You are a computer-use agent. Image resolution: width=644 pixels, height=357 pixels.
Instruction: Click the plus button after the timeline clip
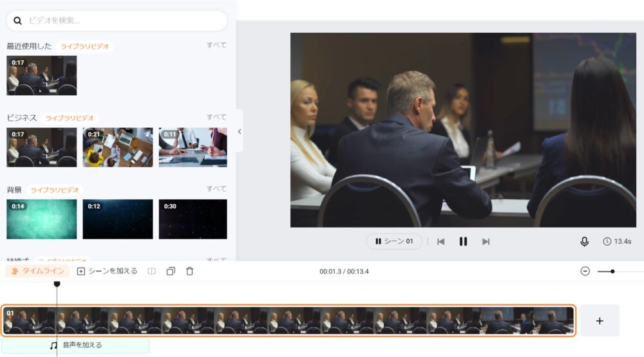(x=600, y=321)
